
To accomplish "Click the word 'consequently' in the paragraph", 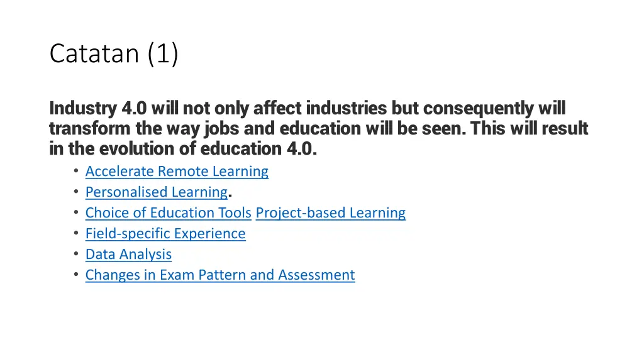I will click(x=479, y=109).
